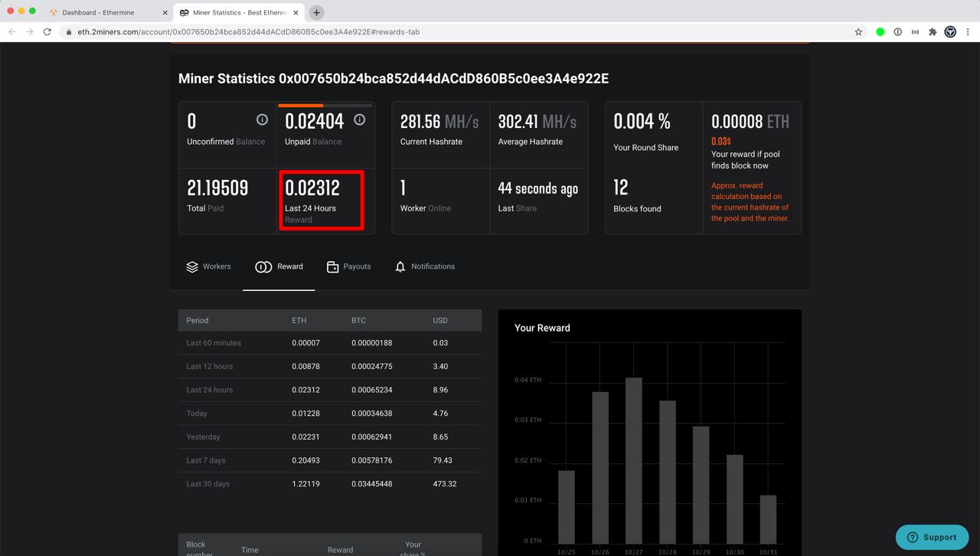Click the Support chat button
The width and height of the screenshot is (980, 556).
tap(932, 537)
